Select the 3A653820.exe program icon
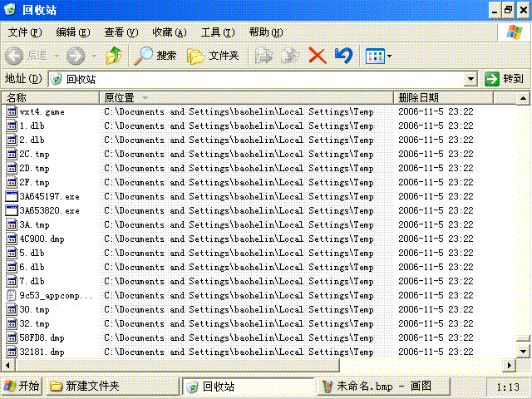532x399 pixels. 12,210
